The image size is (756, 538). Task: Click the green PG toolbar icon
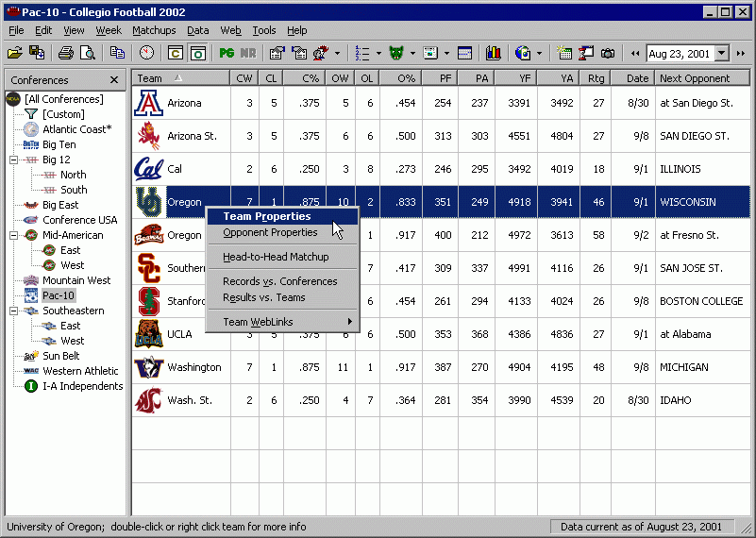227,53
